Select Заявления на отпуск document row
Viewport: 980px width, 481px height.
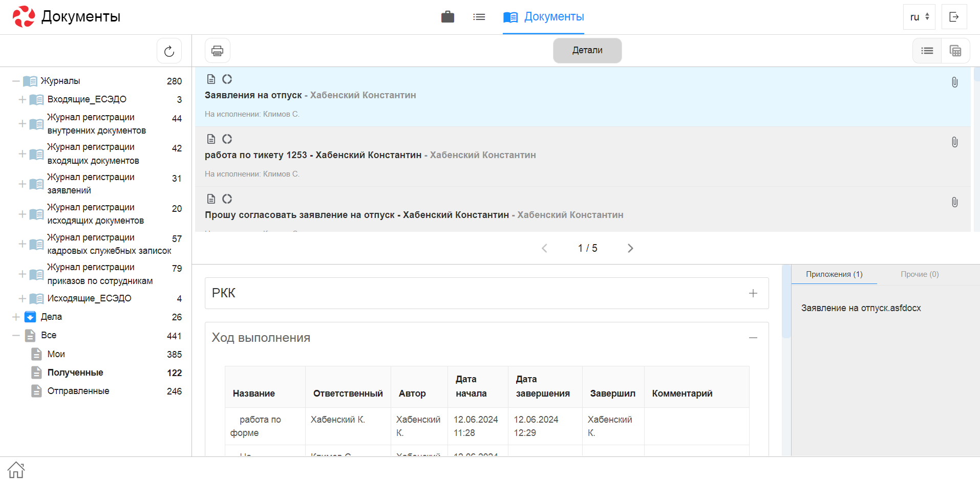click(583, 97)
